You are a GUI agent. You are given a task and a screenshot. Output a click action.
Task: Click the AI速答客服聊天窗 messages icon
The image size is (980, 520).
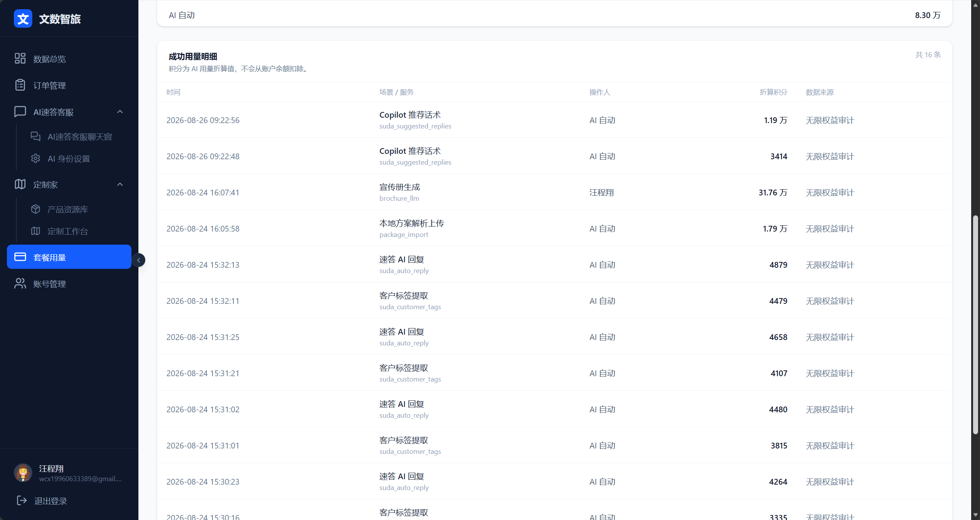(x=35, y=137)
